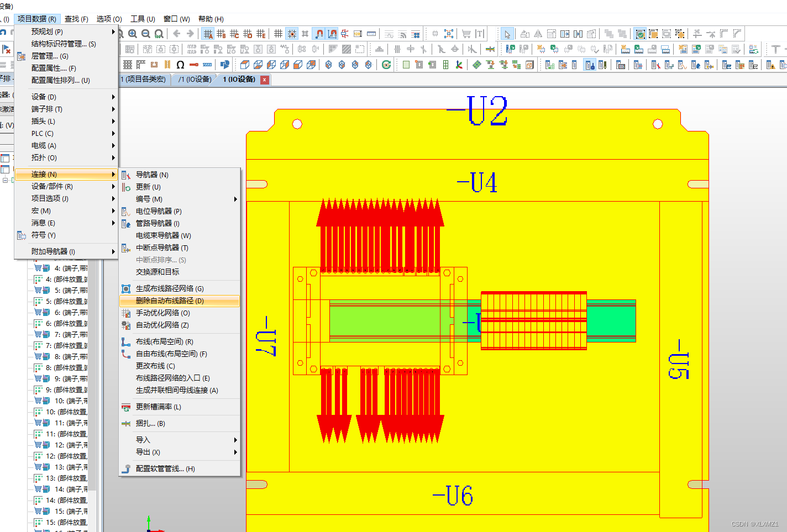Click the selected checkmark selection-mode icon
Screen dimensions: 787x532
coord(640,34)
